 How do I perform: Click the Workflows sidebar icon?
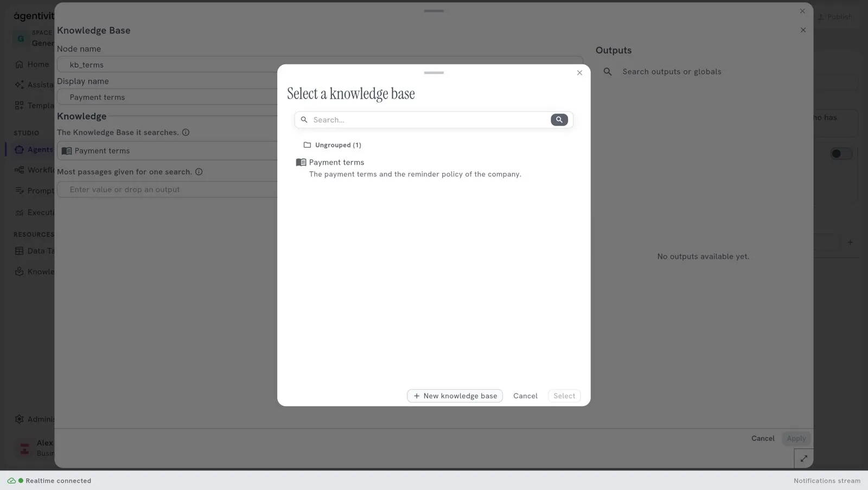click(20, 170)
